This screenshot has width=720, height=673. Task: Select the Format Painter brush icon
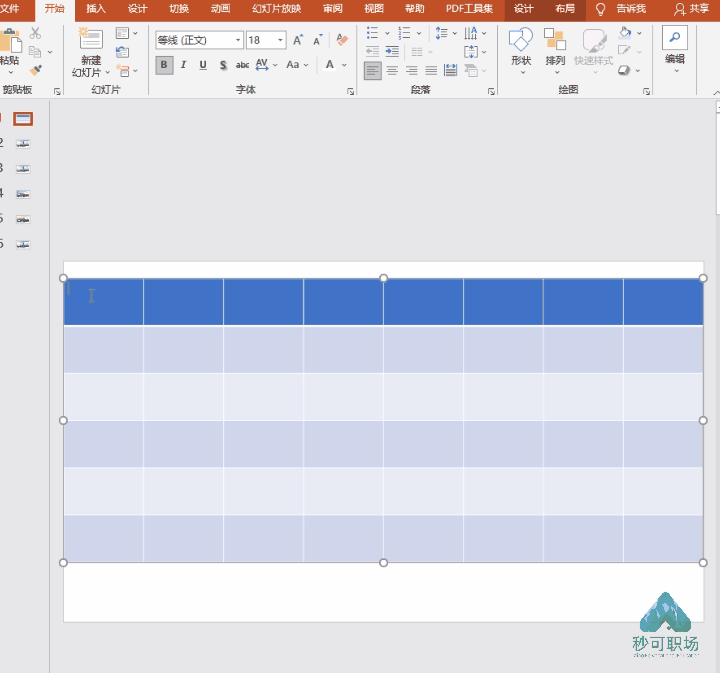click(x=35, y=70)
